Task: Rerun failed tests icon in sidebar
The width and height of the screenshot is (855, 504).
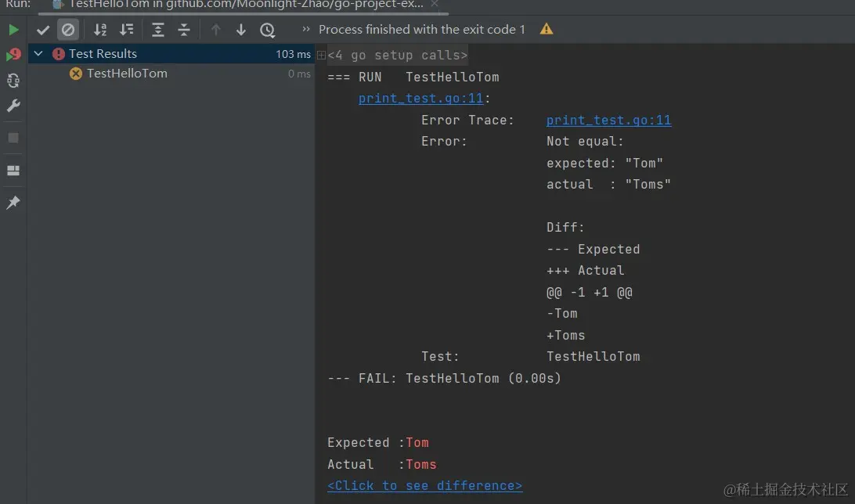Action: point(13,55)
